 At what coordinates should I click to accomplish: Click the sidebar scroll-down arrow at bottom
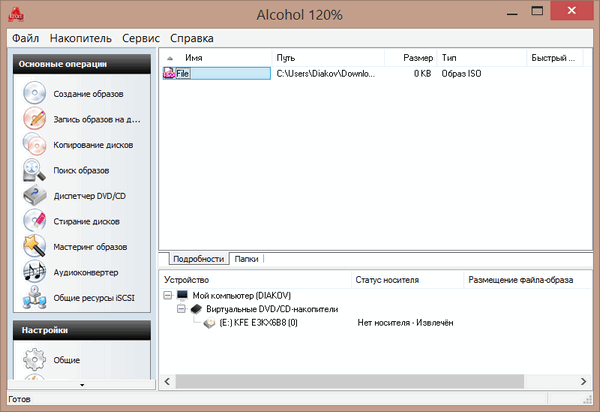[82, 385]
